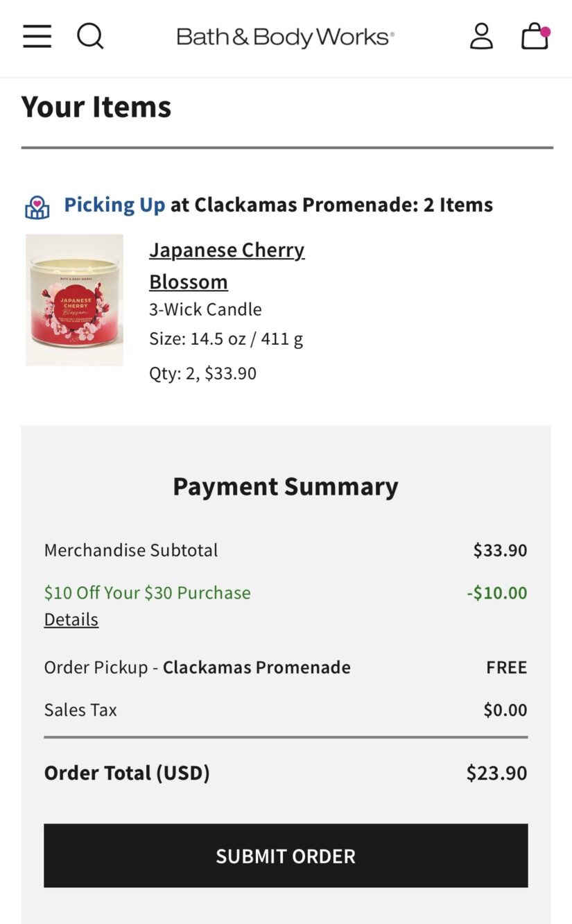Click the -$10.00 discount amount
Image resolution: width=572 pixels, height=924 pixels.
click(496, 593)
